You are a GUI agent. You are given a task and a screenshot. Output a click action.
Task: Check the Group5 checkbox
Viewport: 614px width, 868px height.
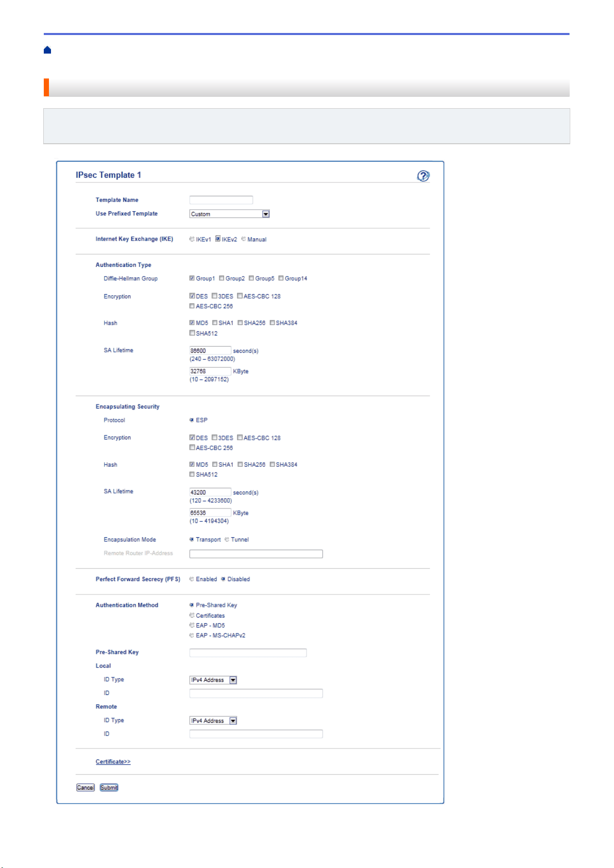point(251,278)
